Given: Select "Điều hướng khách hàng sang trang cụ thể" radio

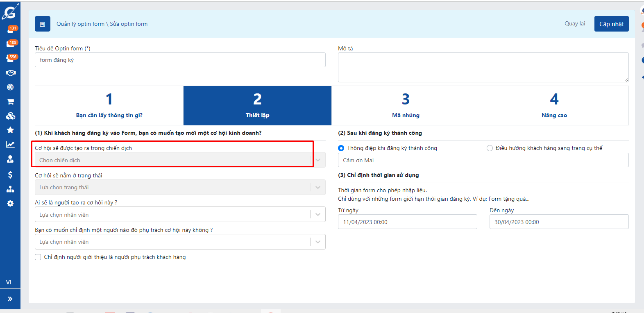Looking at the screenshot, I should pyautogui.click(x=490, y=148).
